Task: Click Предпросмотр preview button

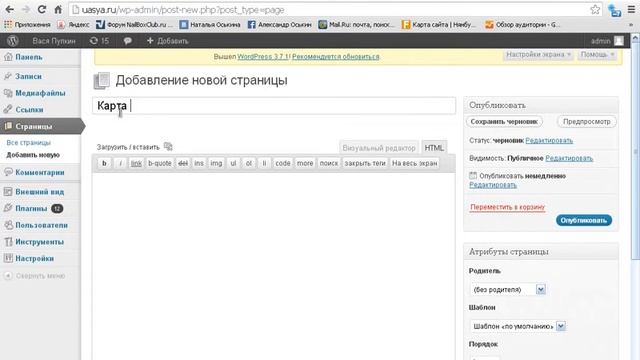Action: coord(587,122)
